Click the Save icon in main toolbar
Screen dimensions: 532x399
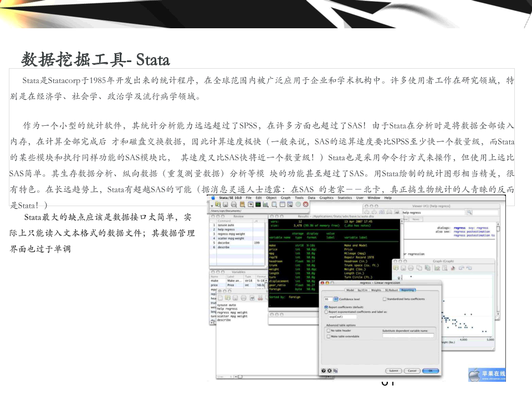(226, 204)
